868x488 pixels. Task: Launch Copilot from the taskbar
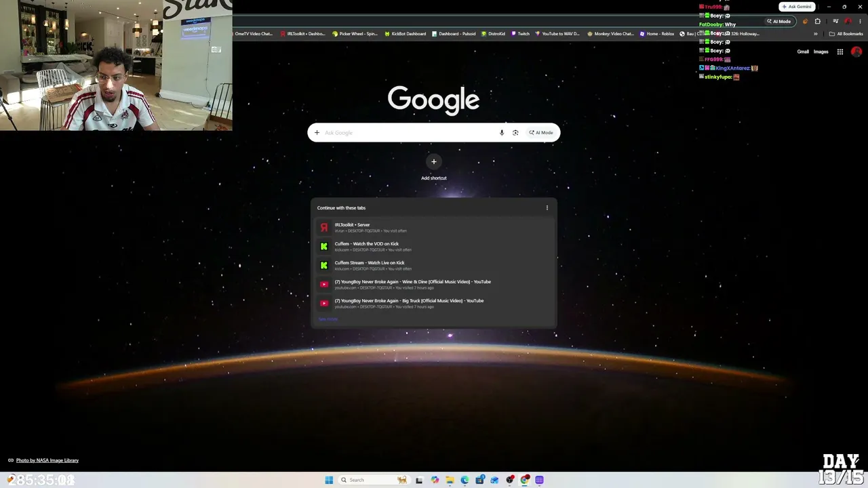(x=435, y=480)
